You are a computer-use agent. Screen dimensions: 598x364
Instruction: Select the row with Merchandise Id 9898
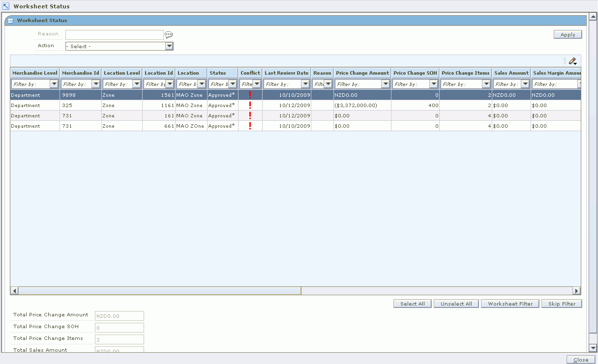(295, 95)
